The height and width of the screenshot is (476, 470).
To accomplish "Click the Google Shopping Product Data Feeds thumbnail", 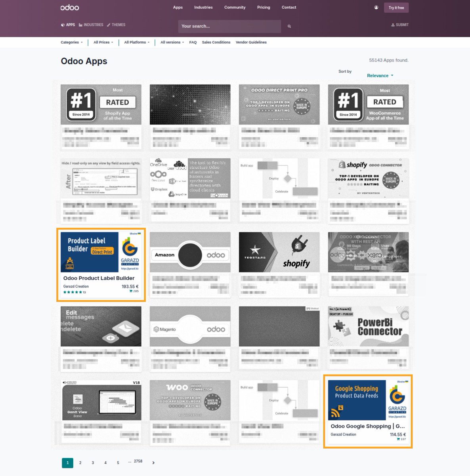I will point(368,400).
